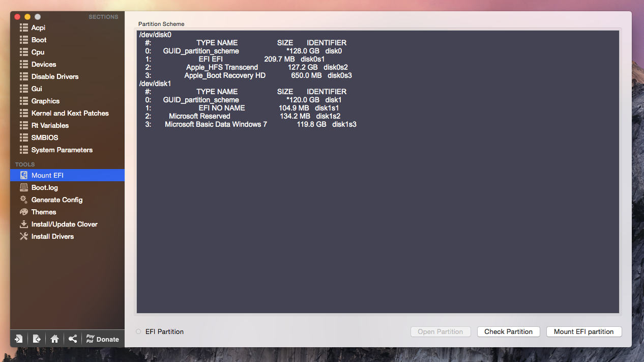The height and width of the screenshot is (362, 644).
Task: Open the Boot.log tool
Action: point(67,187)
